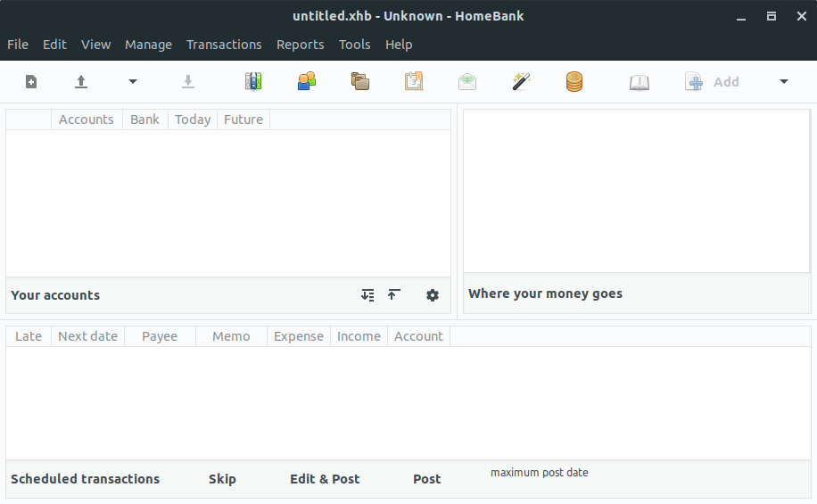Click 'Your accounts' heading
Screen dimensions: 817x504
55,295
